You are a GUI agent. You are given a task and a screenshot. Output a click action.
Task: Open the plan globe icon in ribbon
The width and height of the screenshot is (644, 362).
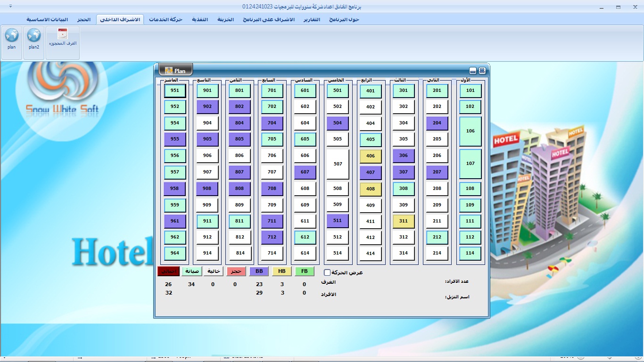point(12,36)
